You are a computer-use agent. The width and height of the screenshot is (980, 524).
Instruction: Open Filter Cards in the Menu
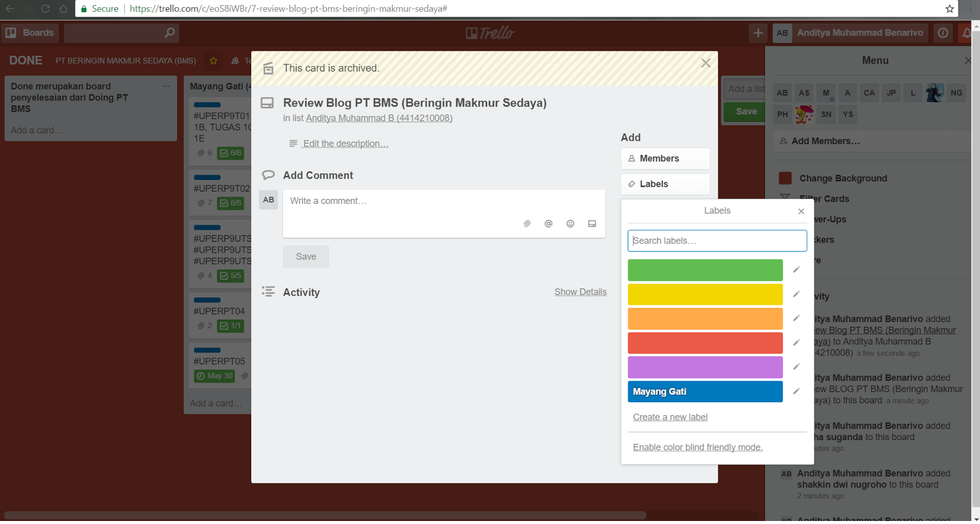point(824,199)
